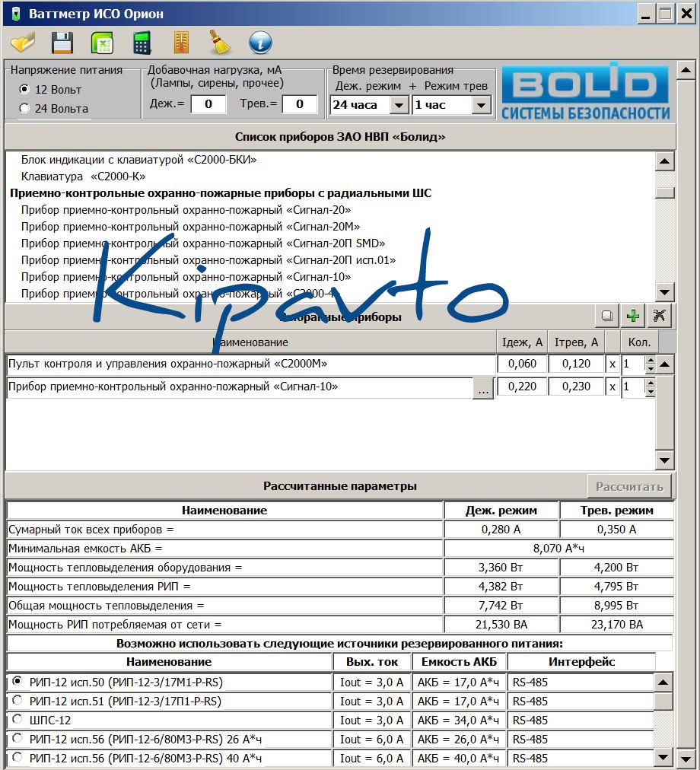Click the Кол. column header
Image resolution: width=700 pixels, height=770 pixels.
639,342
